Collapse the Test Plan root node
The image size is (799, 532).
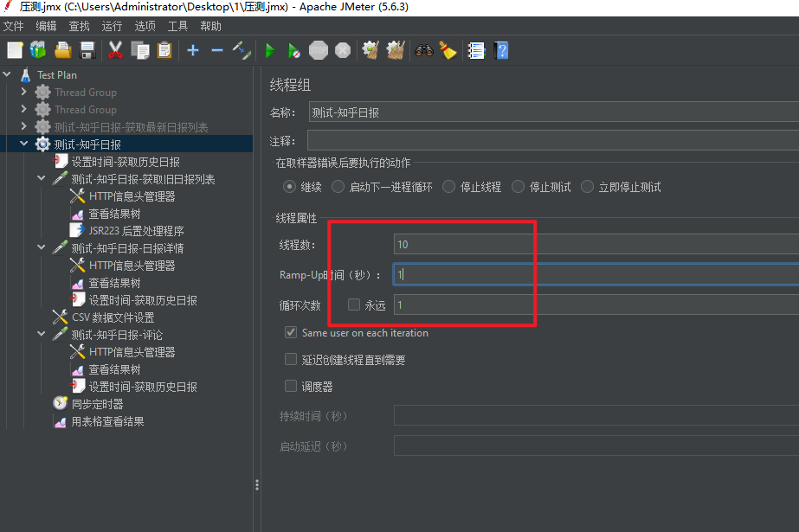[7, 74]
